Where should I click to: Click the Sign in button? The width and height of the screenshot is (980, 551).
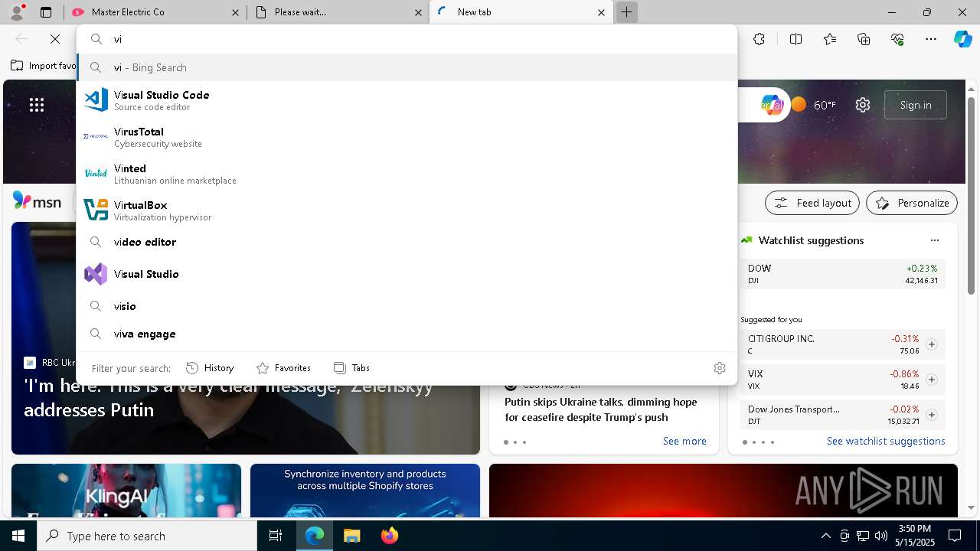[x=916, y=105]
